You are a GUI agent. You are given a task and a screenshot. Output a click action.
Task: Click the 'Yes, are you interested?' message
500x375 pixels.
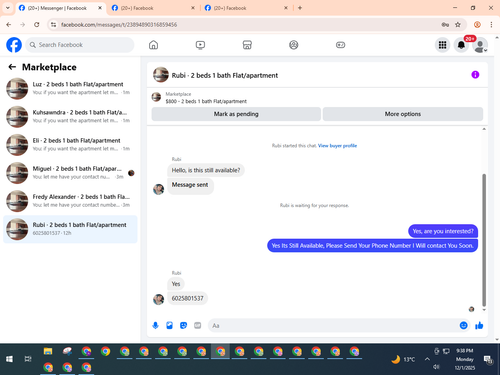pos(443,231)
